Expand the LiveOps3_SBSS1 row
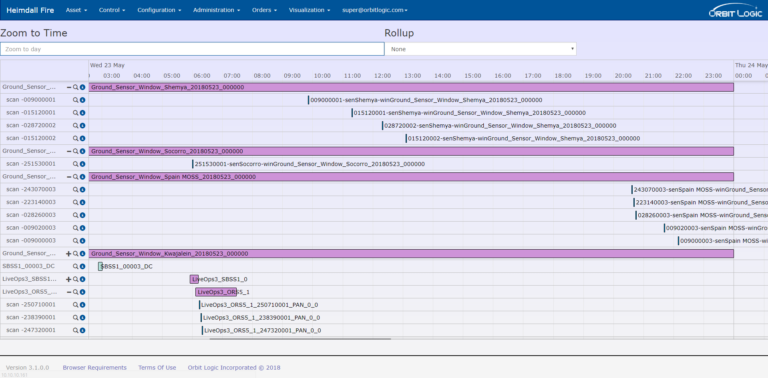 click(69, 279)
